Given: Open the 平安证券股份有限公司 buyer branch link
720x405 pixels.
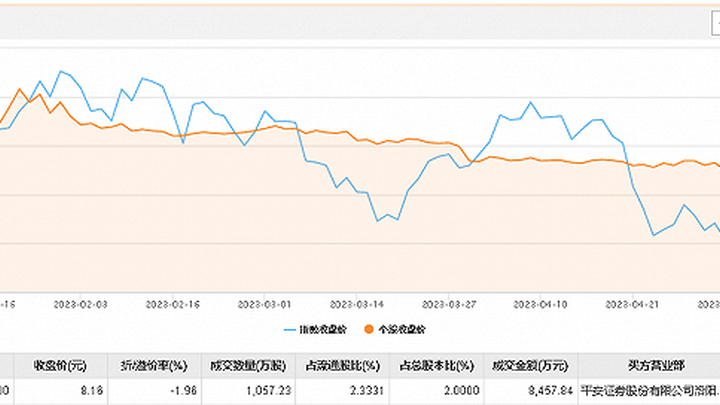Looking at the screenshot, I should [650, 391].
